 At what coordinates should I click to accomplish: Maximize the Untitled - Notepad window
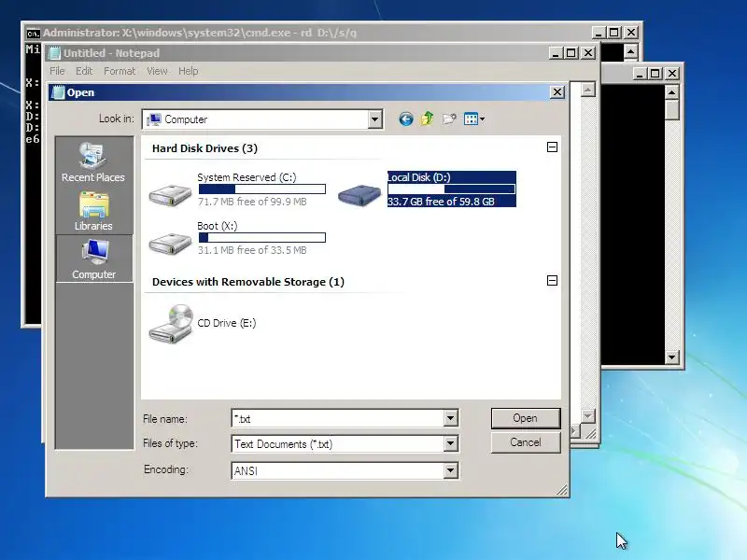click(571, 53)
